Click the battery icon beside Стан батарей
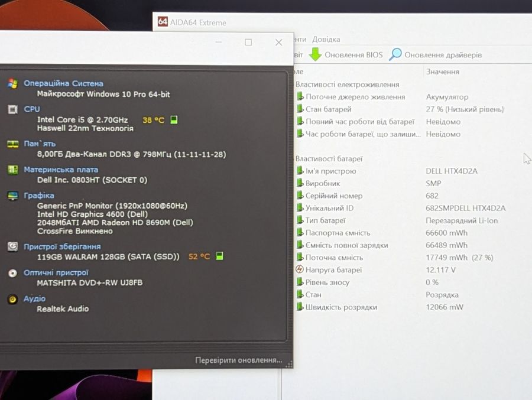This screenshot has height=400, width=532. (300, 109)
